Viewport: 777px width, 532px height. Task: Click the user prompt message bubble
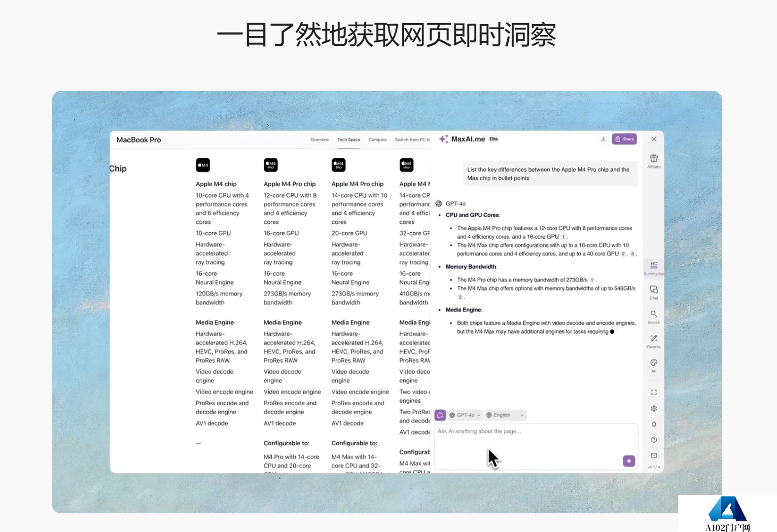pos(550,174)
